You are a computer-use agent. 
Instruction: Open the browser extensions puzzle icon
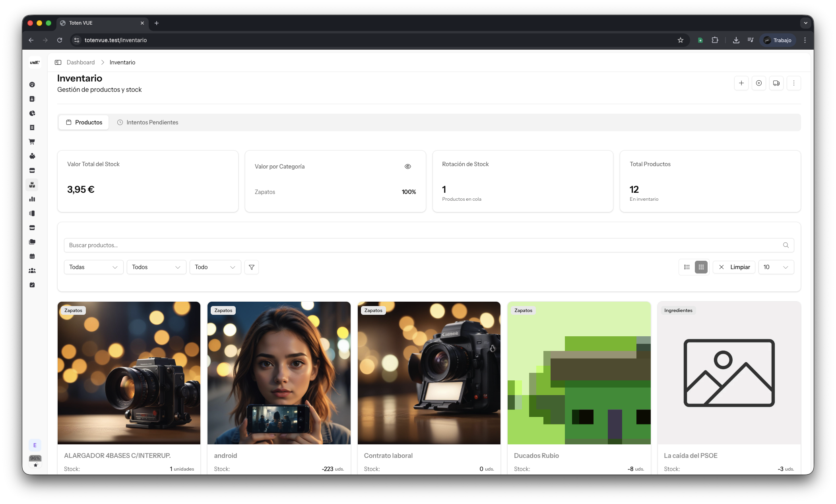tap(715, 40)
